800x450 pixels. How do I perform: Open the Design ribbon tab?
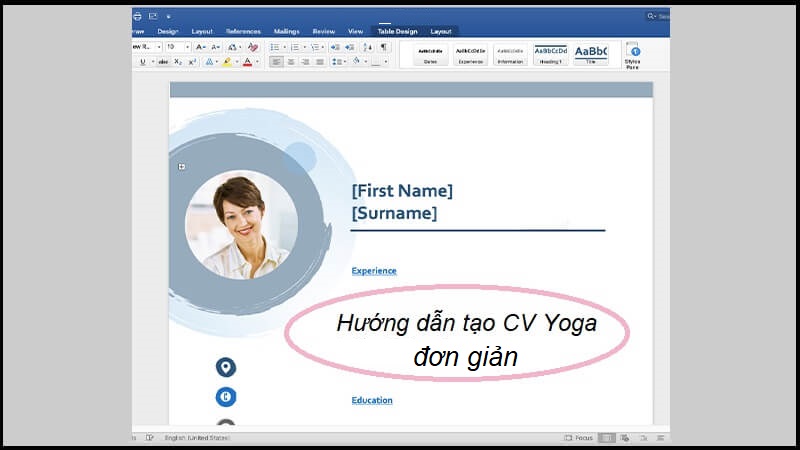tap(168, 31)
